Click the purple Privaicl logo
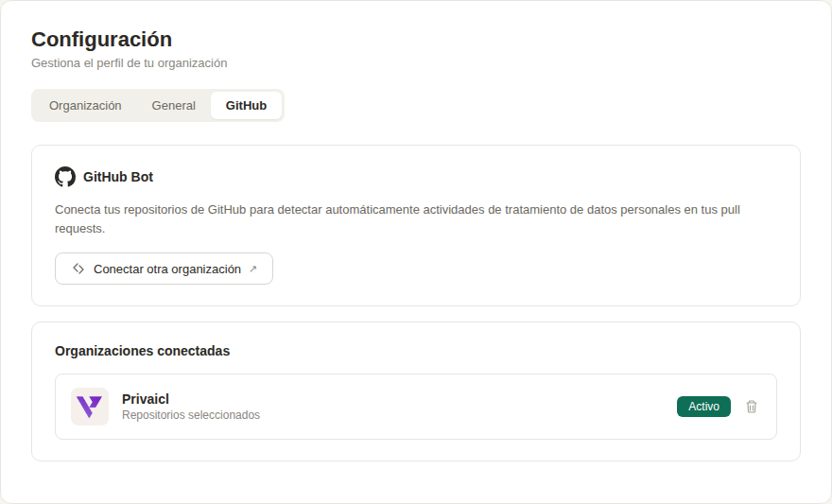The width and height of the screenshot is (832, 504). tap(90, 407)
